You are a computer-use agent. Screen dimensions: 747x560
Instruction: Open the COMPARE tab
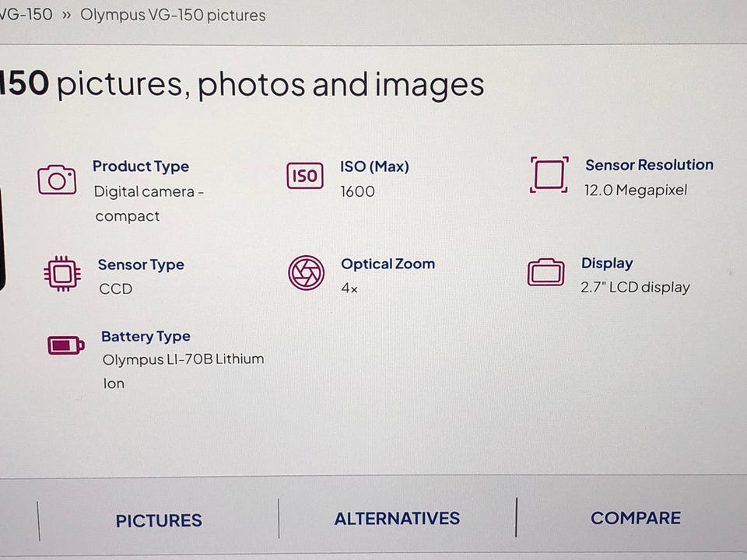click(x=636, y=518)
